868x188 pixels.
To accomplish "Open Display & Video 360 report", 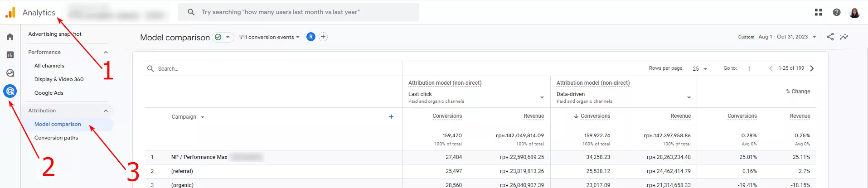I will pos(59,79).
